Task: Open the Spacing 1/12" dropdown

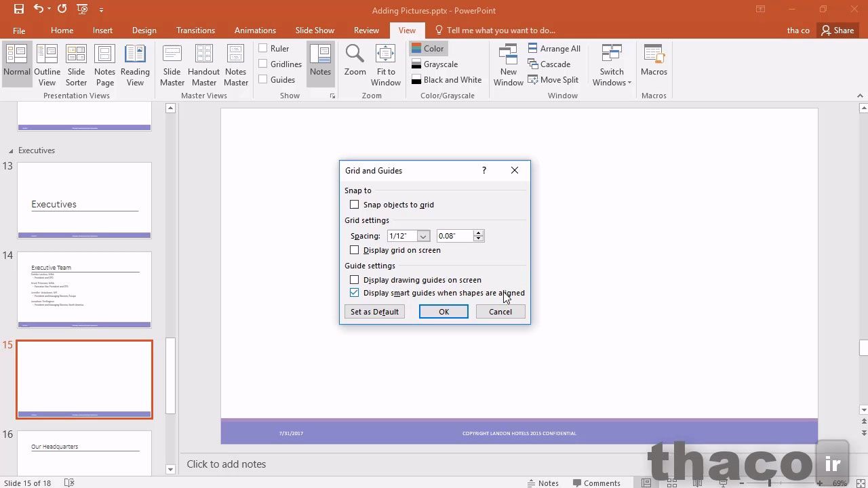Action: [x=423, y=236]
